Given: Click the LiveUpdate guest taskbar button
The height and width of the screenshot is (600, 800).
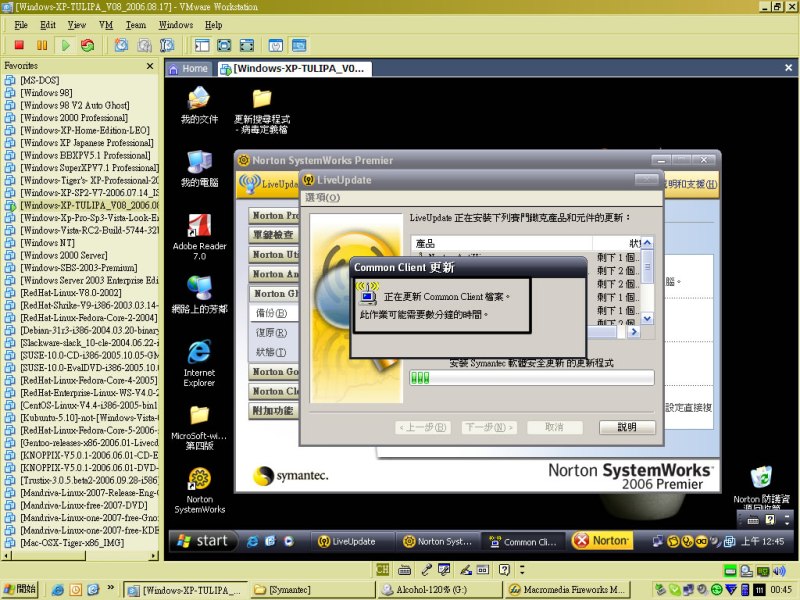Looking at the screenshot, I should pos(352,541).
